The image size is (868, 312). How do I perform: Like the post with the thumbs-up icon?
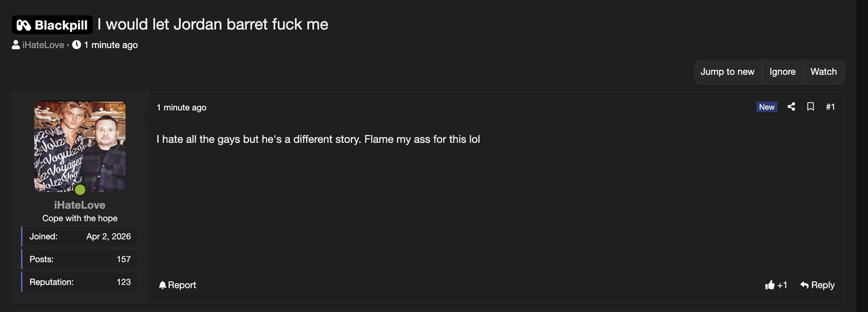click(770, 285)
